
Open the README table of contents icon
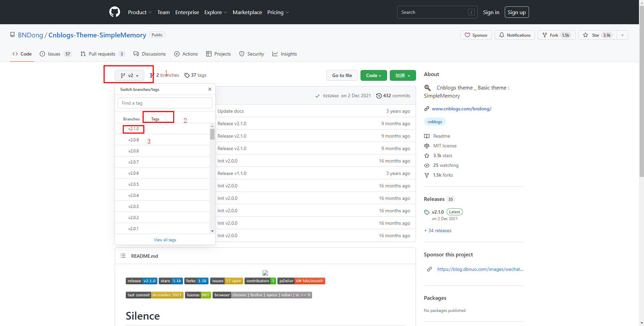123,256
